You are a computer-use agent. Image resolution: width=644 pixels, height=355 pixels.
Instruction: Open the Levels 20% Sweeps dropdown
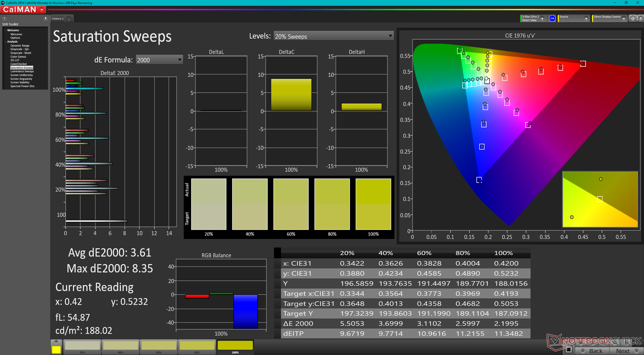tap(333, 36)
